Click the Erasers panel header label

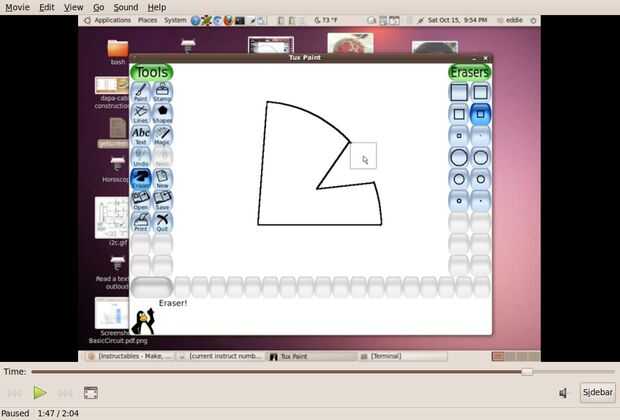(470, 72)
